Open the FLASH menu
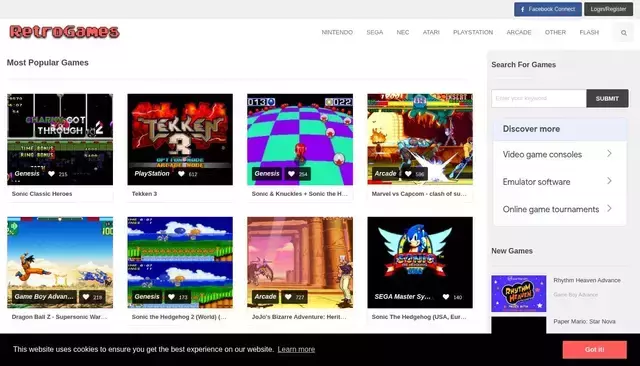 click(589, 32)
